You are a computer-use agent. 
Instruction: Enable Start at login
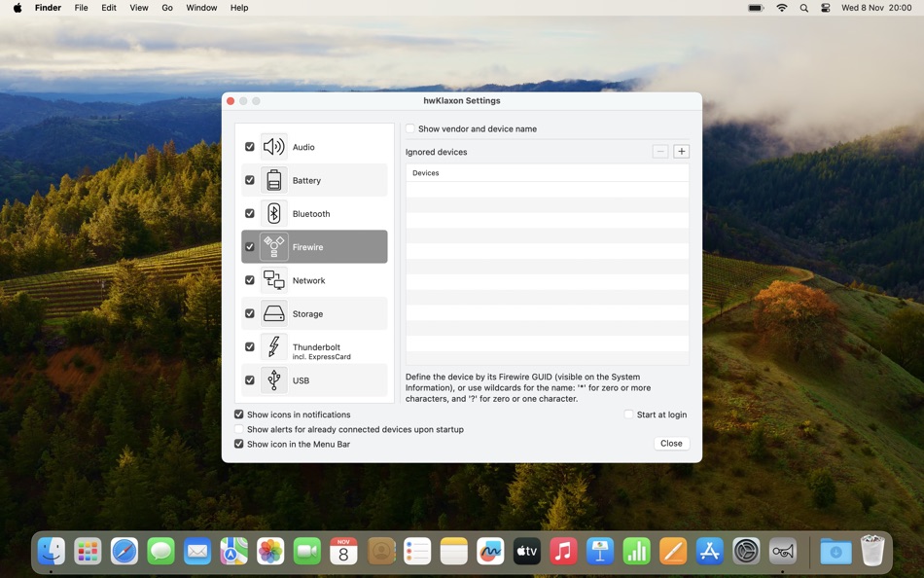click(x=628, y=414)
